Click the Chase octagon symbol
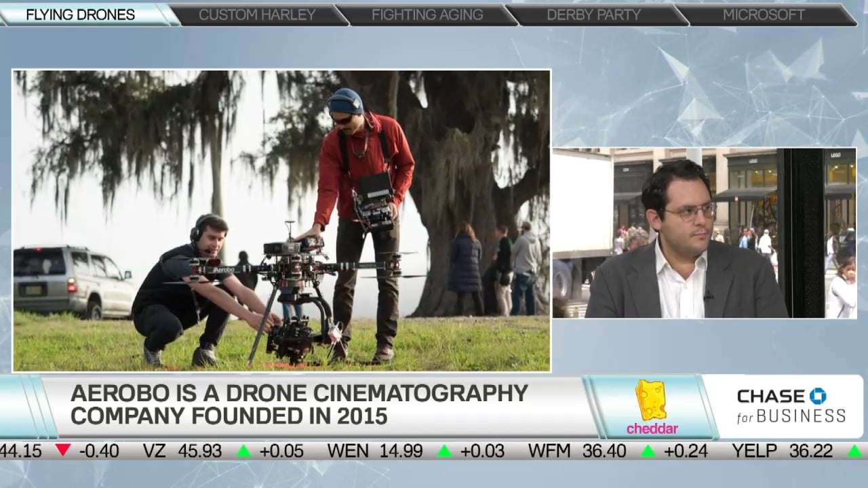 tap(817, 396)
